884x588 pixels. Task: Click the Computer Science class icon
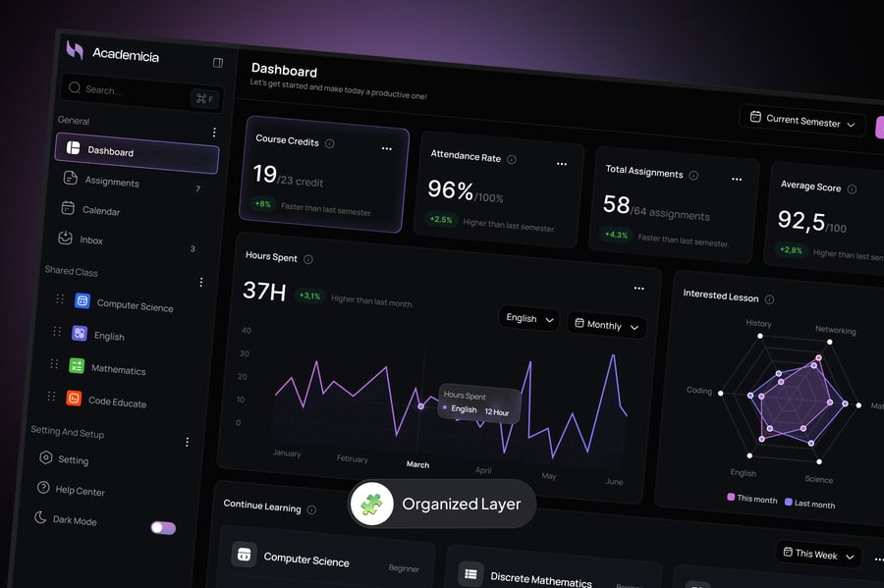point(83,301)
